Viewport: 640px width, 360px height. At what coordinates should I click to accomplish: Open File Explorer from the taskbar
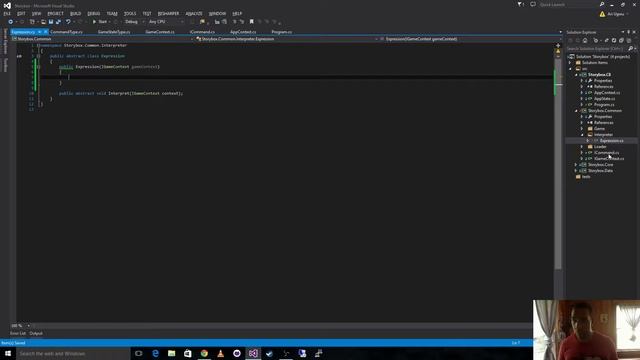171,353
